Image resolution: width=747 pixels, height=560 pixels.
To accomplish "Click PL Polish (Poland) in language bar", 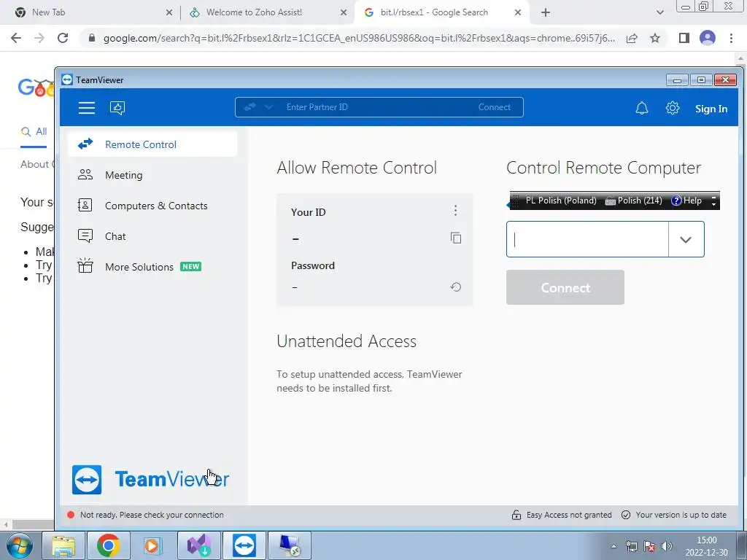I will tap(561, 201).
